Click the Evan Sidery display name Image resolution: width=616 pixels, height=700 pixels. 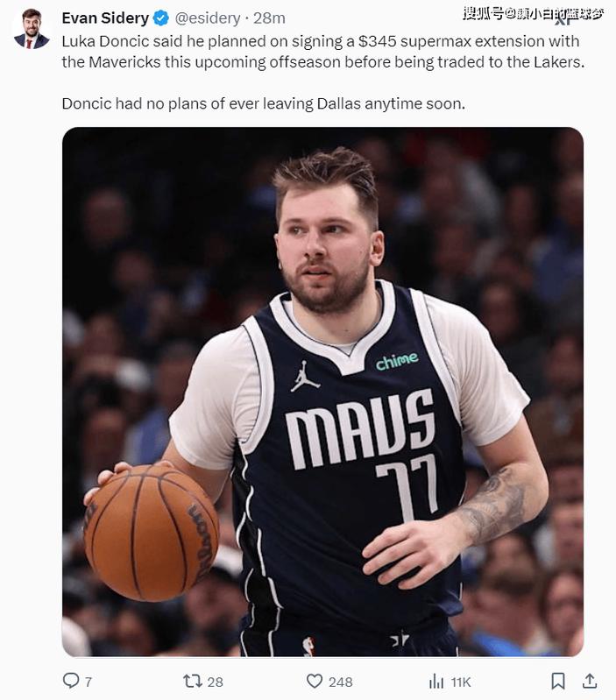pyautogui.click(x=105, y=18)
